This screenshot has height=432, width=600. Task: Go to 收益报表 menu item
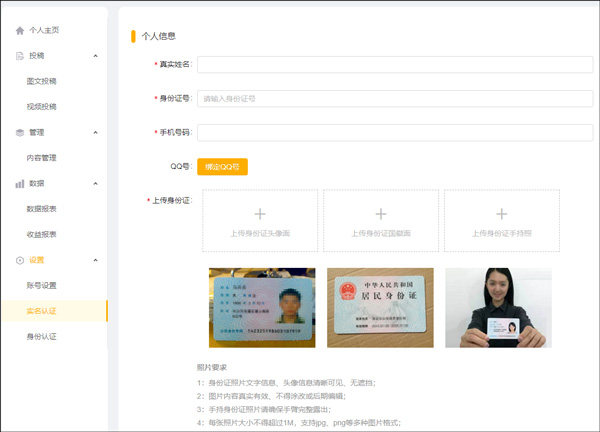pos(42,234)
